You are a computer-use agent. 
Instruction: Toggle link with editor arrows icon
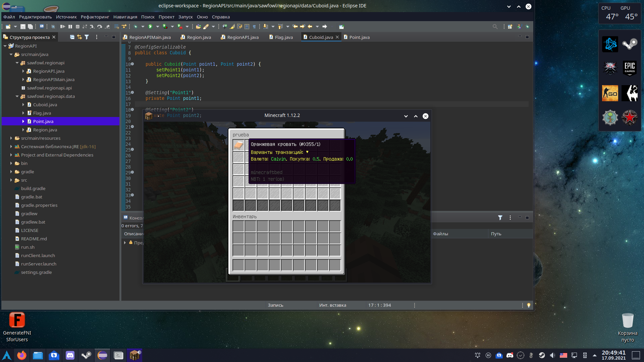[x=79, y=37]
